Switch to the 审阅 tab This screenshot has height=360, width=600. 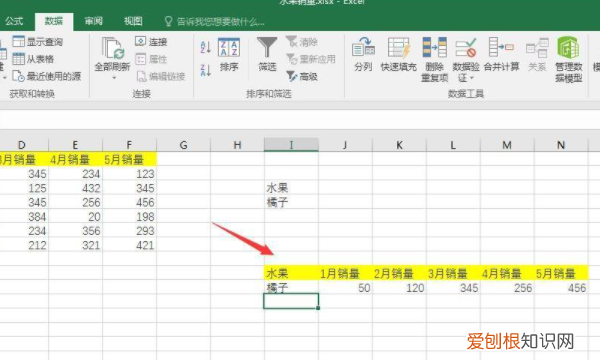pos(94,21)
